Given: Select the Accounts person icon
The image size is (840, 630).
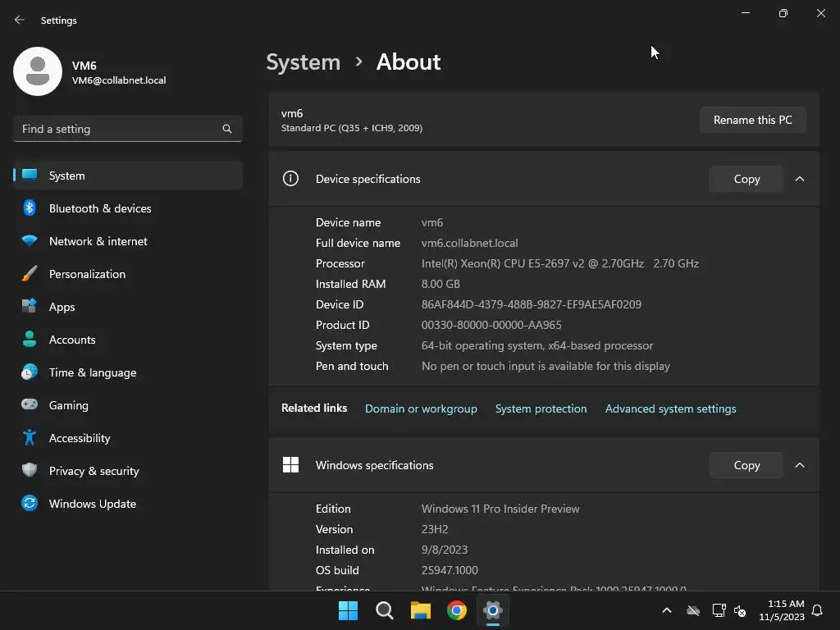Looking at the screenshot, I should pos(30,339).
